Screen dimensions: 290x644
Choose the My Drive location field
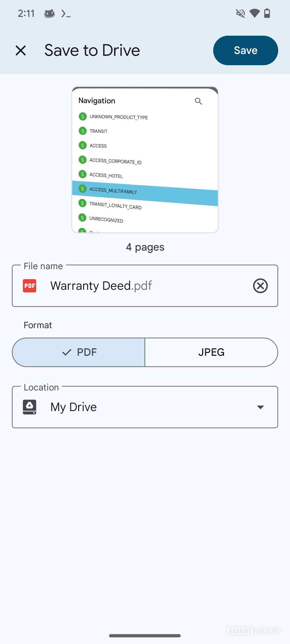coord(145,407)
